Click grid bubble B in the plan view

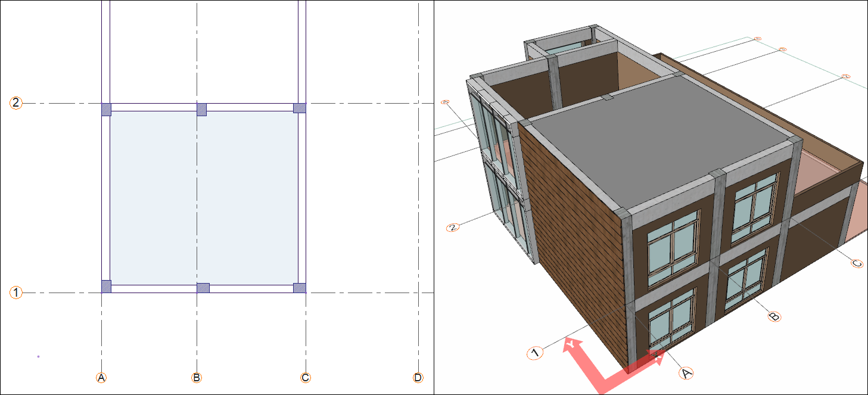tap(196, 378)
